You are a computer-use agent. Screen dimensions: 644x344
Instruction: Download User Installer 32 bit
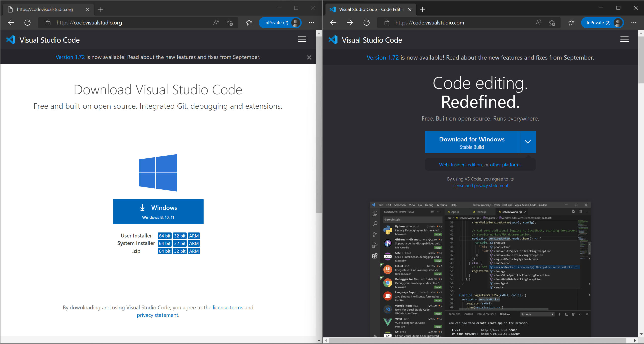(180, 236)
